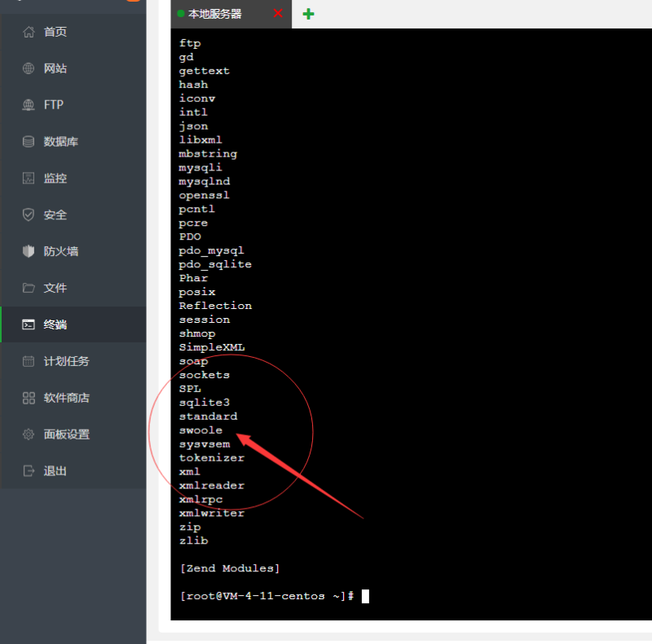Click the terminal icon beside 终端
Image resolution: width=652 pixels, height=644 pixels.
point(29,324)
